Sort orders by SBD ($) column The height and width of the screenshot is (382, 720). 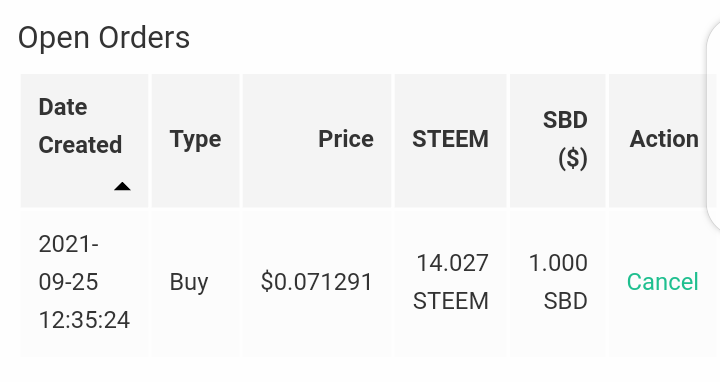pos(565,139)
